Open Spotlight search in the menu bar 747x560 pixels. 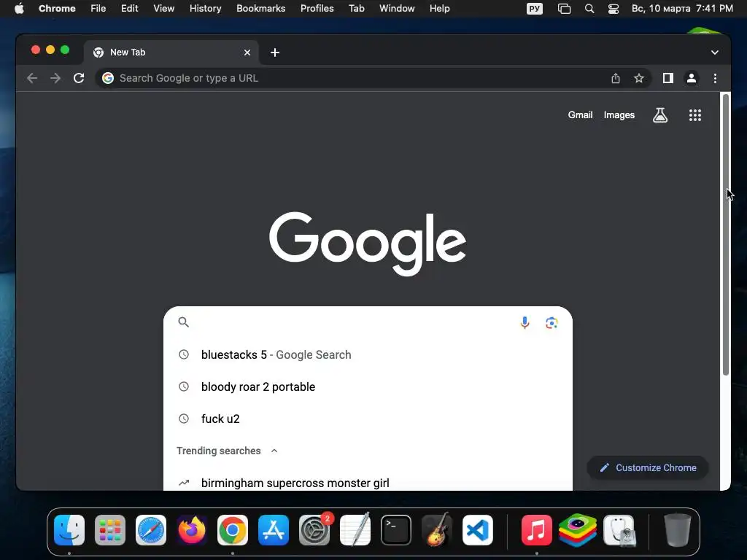coord(589,9)
